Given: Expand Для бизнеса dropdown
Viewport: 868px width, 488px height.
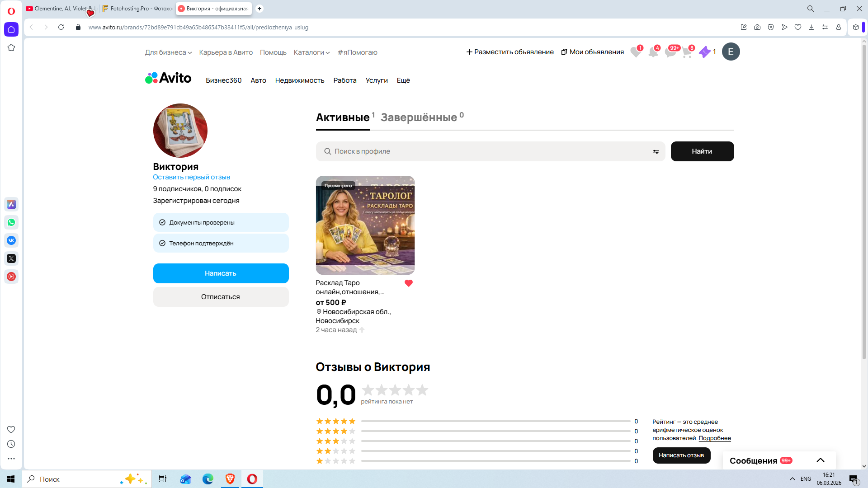Looking at the screenshot, I should [168, 52].
